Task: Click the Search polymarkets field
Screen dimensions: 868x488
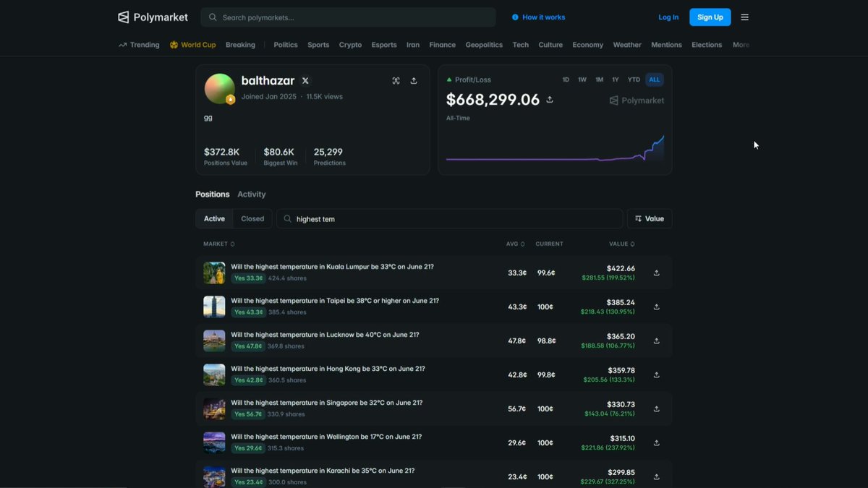Action: click(349, 17)
